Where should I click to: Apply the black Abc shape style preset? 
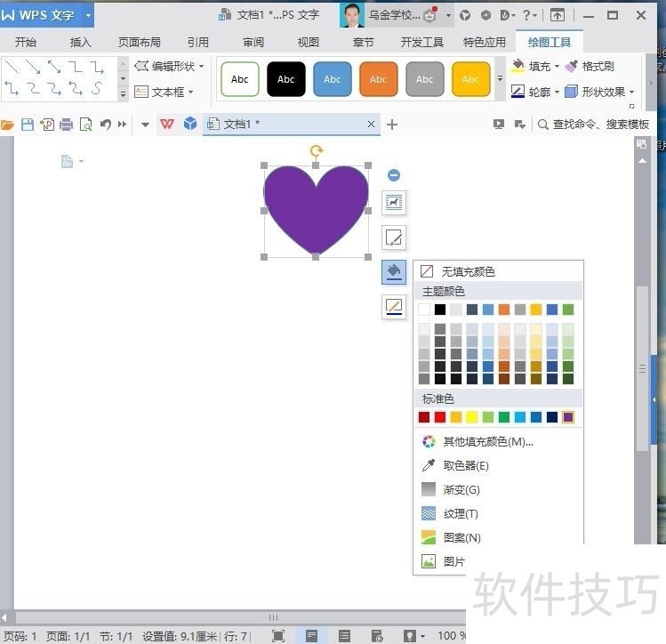coord(285,79)
